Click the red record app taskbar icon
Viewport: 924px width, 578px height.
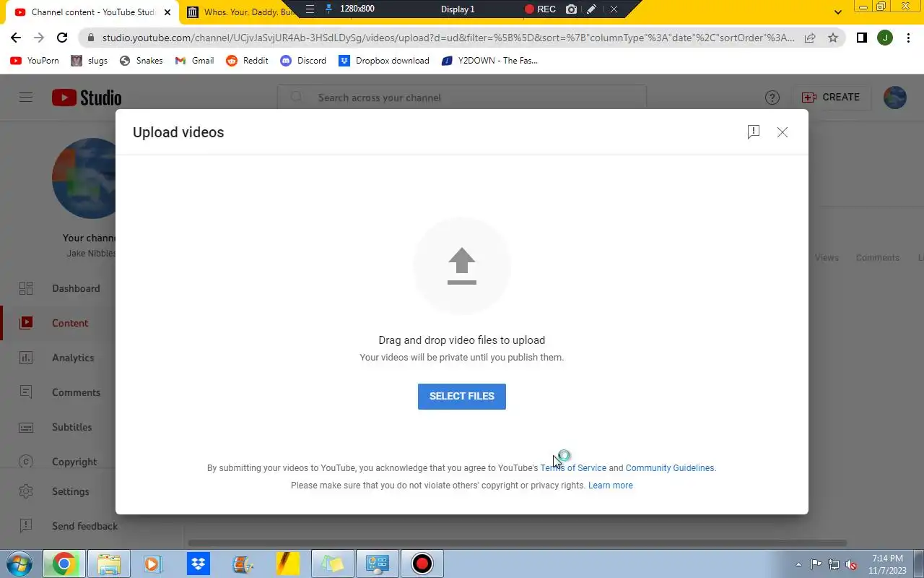tap(422, 564)
